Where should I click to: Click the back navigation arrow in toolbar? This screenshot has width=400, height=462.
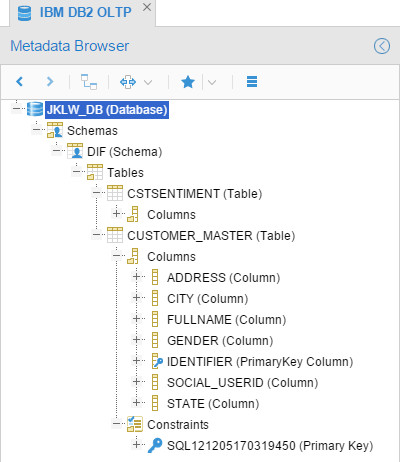click(20, 81)
